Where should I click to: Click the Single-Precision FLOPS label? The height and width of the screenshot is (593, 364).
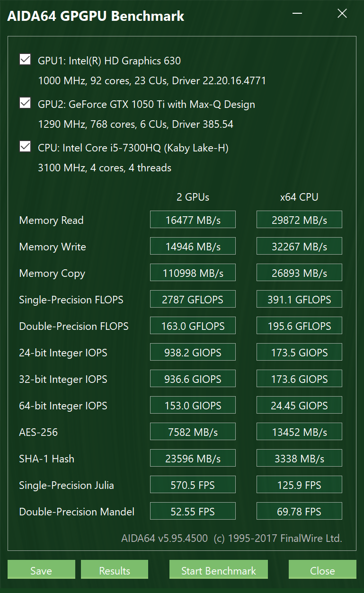71,300
